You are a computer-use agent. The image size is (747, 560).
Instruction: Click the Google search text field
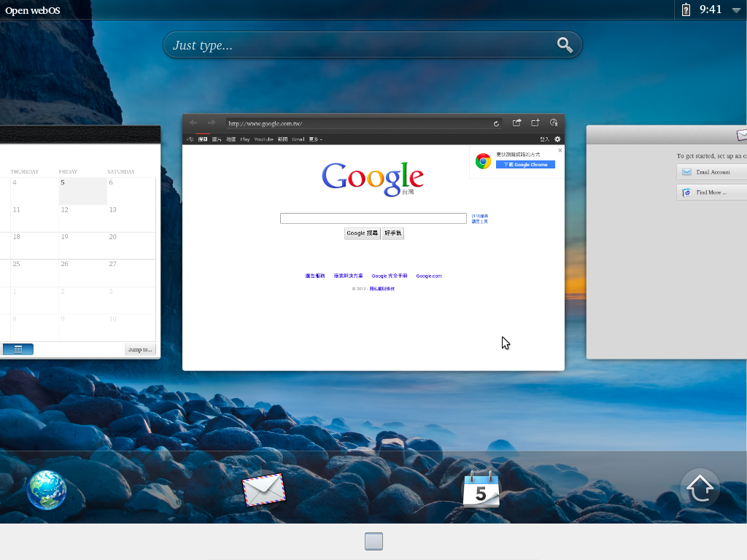tap(373, 218)
